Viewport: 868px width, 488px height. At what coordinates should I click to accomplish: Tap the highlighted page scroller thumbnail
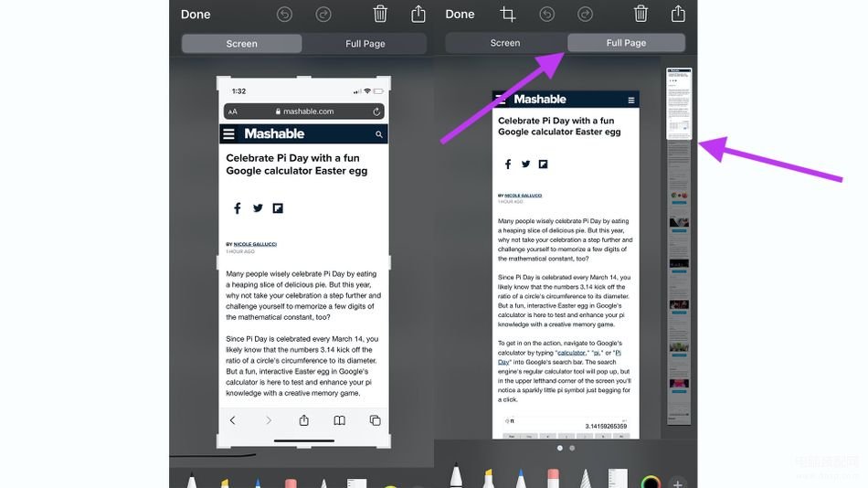[x=679, y=103]
